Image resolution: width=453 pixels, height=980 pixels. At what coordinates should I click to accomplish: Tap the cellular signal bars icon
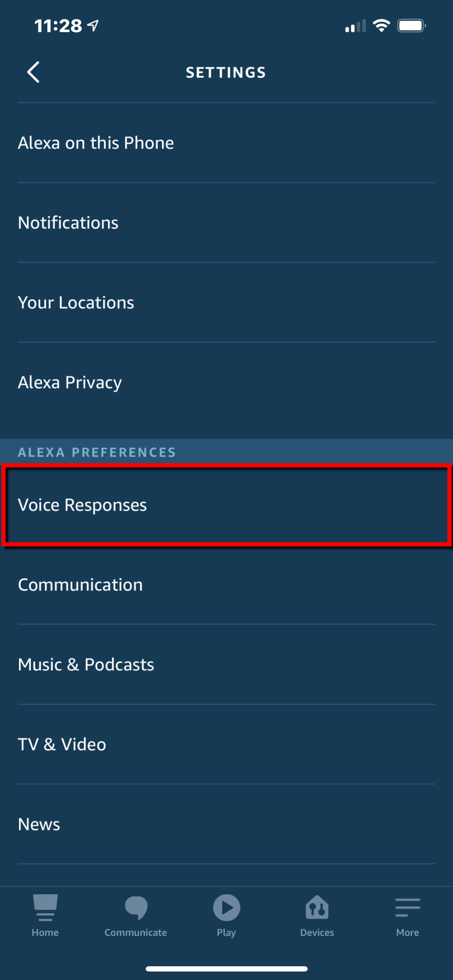pyautogui.click(x=355, y=26)
